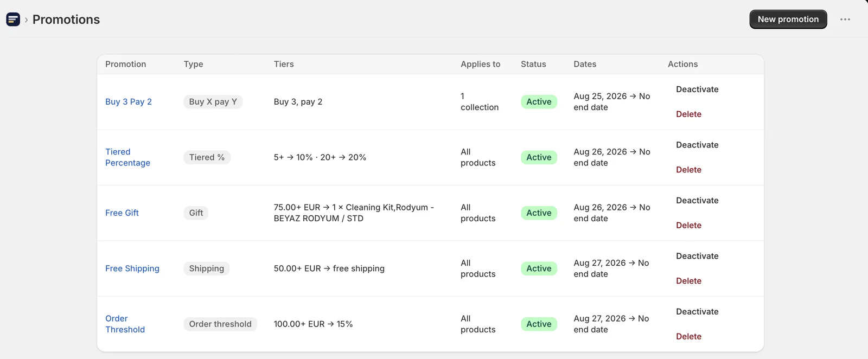The image size is (868, 359).
Task: Click the Active badge in Order Threshold row
Action: click(539, 324)
